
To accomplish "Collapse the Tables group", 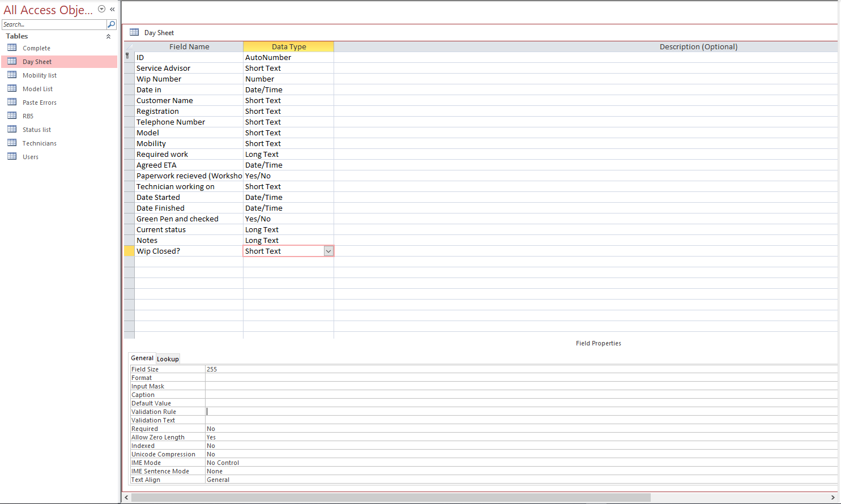I will 108,36.
